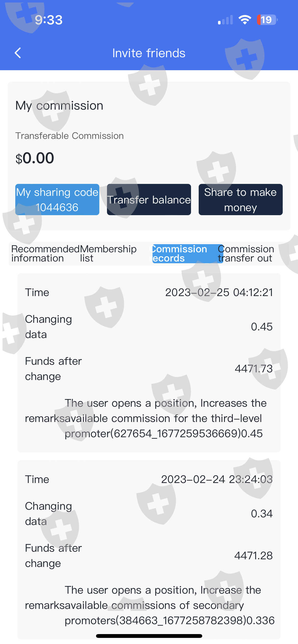Open the Membership list tab
This screenshot has height=644, width=298.
[108, 254]
